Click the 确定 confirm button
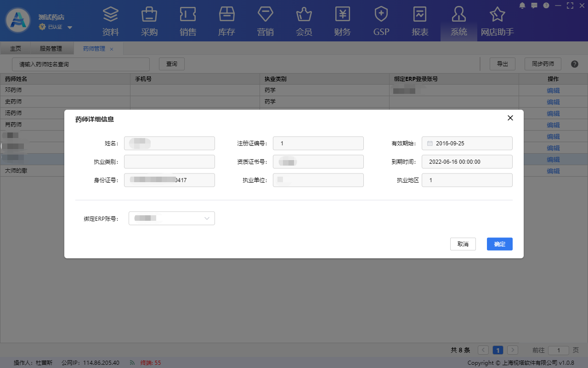This screenshot has width=588, height=368. point(499,244)
